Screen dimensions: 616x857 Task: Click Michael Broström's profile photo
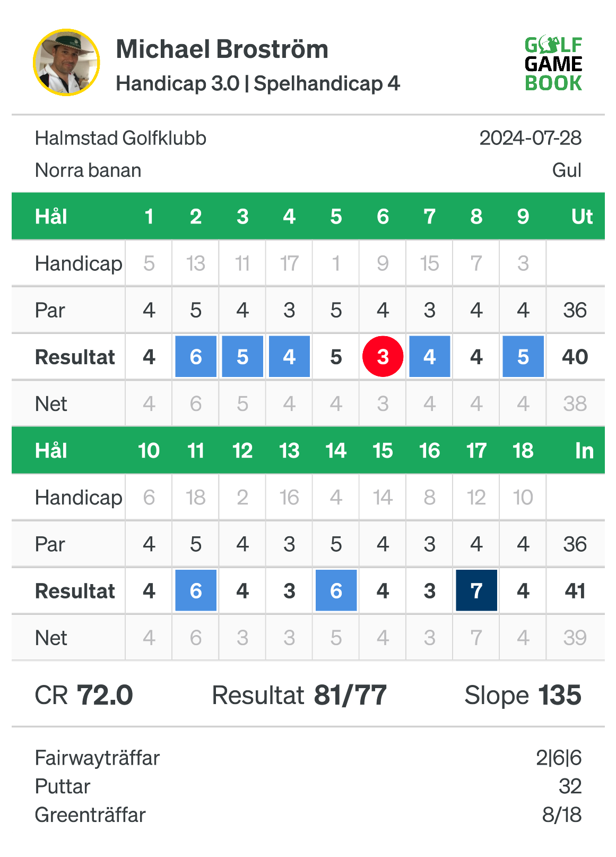coord(66,63)
